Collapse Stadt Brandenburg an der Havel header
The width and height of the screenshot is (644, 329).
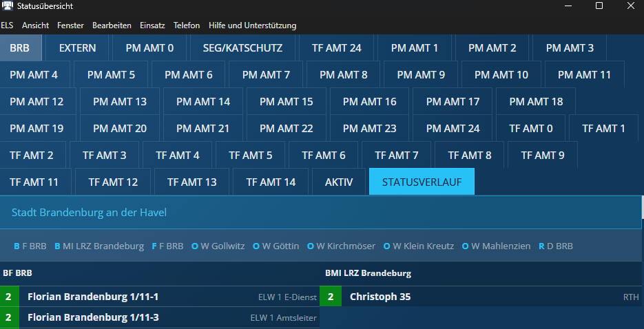tap(321, 213)
